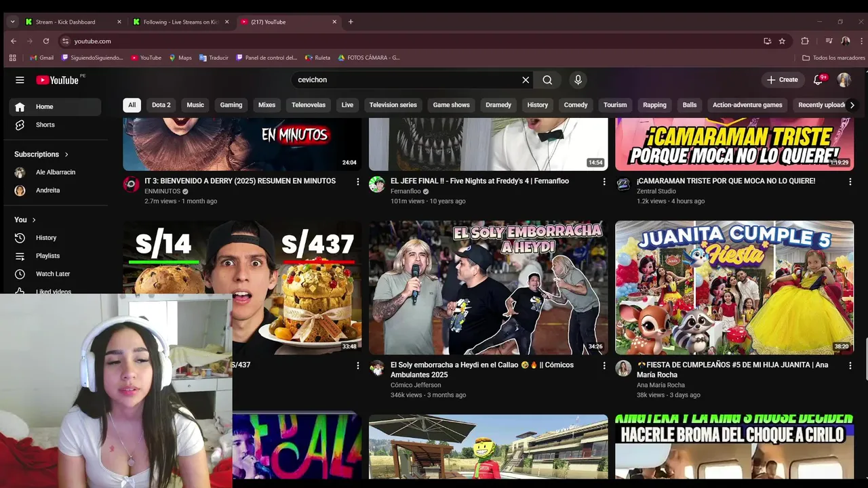
Task: Bookmark this page with the star icon
Action: 782,41
